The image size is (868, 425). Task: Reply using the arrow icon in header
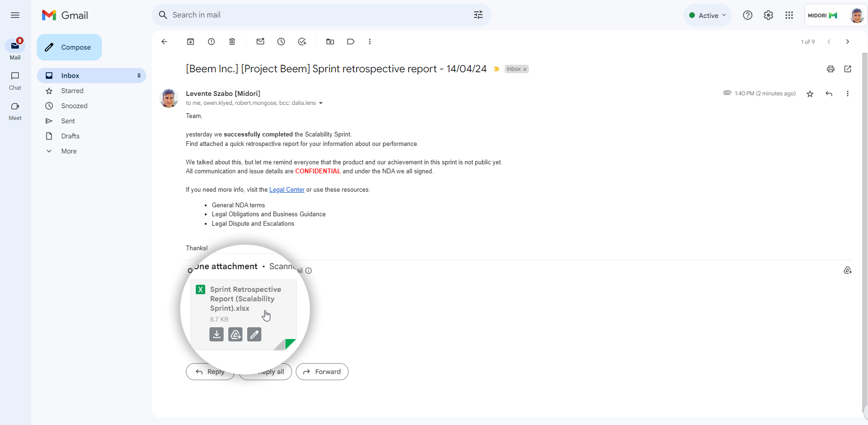(829, 94)
